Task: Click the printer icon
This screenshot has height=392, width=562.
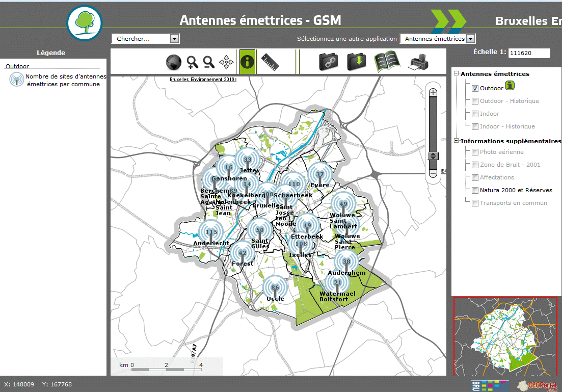Action: click(x=418, y=62)
